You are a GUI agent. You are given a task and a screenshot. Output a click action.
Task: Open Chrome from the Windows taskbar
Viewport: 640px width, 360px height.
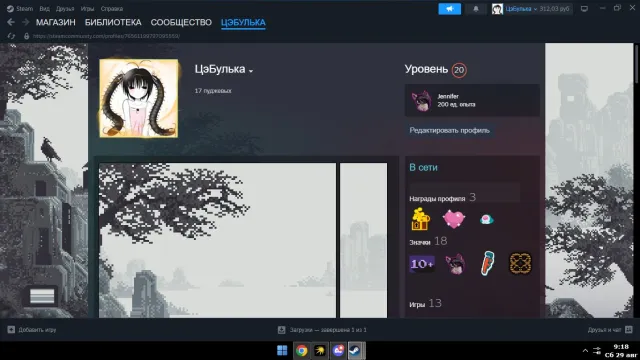click(302, 350)
